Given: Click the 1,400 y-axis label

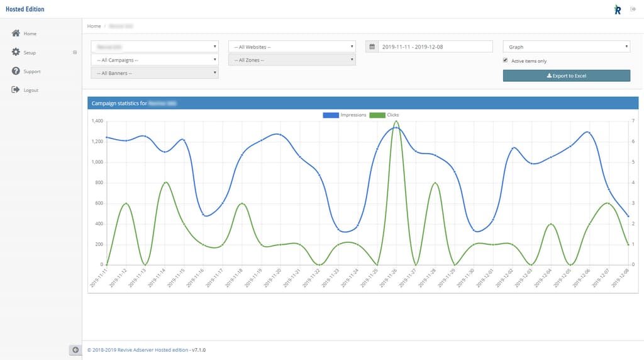Looking at the screenshot, I should [97, 121].
